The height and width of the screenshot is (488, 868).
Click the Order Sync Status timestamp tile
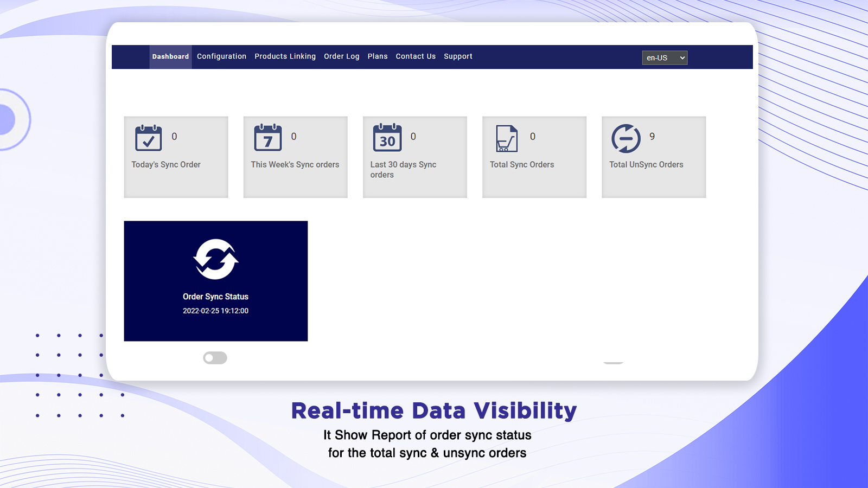click(215, 311)
